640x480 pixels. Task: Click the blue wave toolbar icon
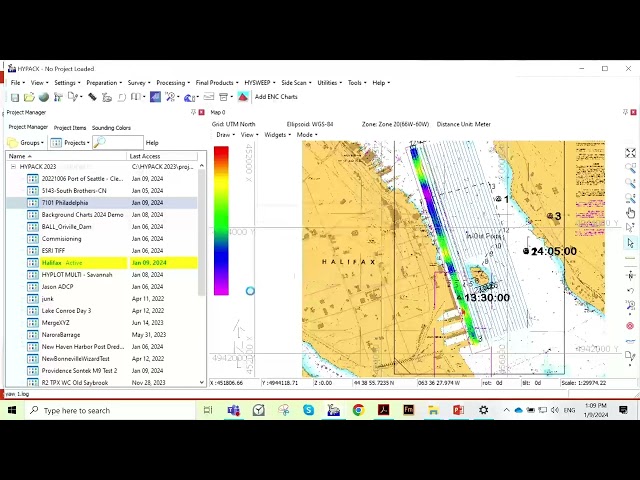[189, 97]
